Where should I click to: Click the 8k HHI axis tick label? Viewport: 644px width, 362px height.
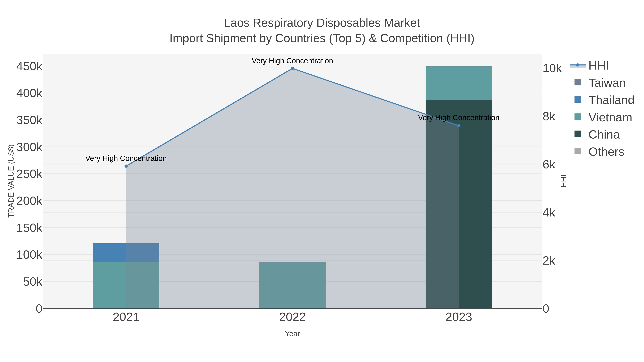click(549, 117)
